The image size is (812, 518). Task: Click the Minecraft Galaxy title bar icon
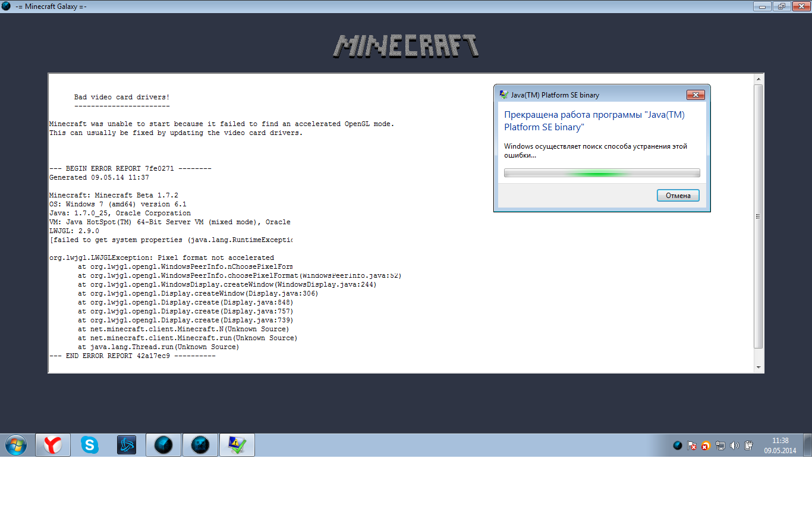(x=6, y=6)
